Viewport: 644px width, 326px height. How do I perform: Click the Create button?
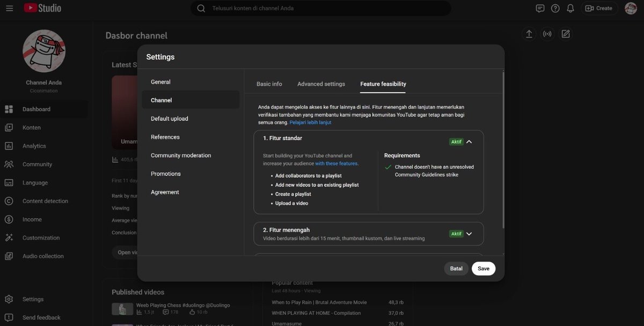click(599, 8)
